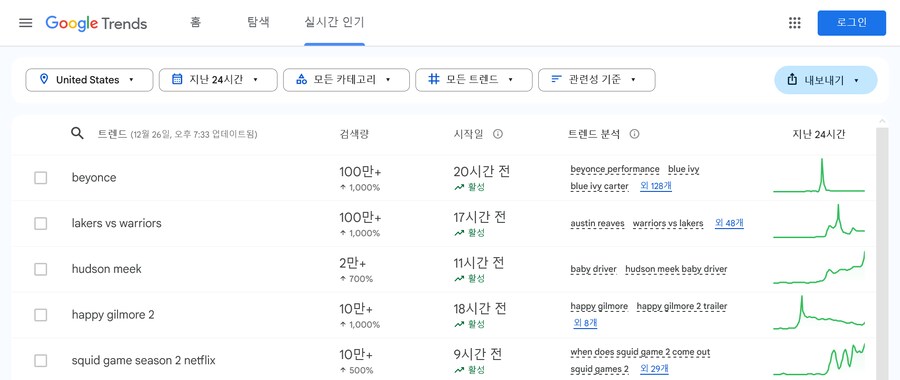Image resolution: width=900 pixels, height=380 pixels.
Task: Open the austin reaves related query
Action: coord(598,223)
